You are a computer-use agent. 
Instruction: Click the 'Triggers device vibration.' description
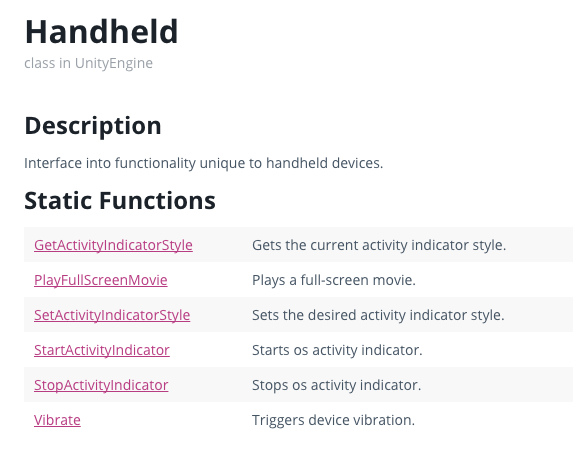click(x=333, y=420)
